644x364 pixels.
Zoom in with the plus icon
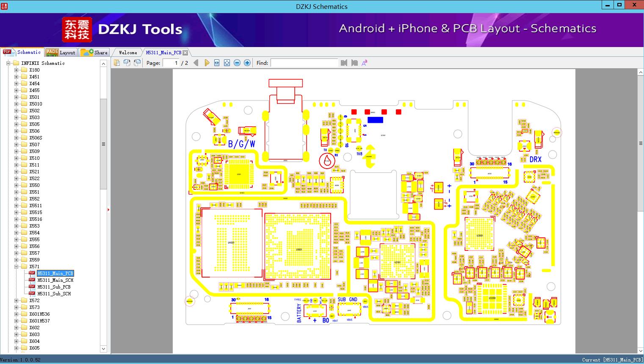(247, 63)
